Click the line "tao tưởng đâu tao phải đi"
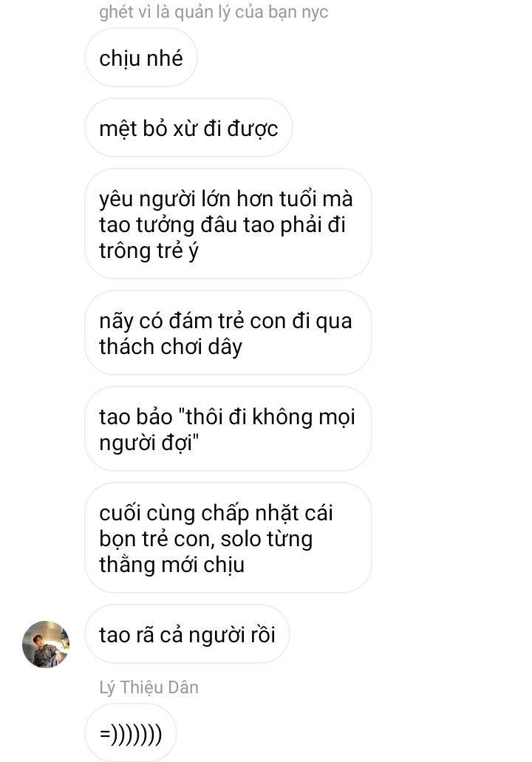 click(222, 225)
